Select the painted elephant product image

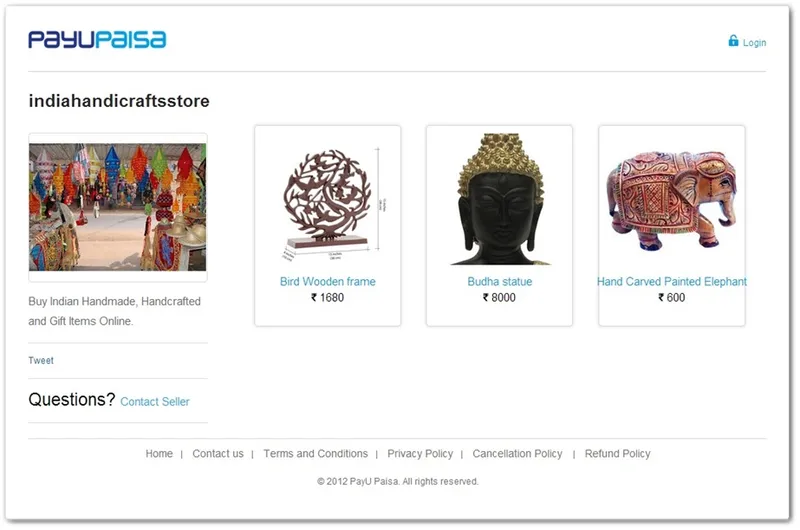671,200
